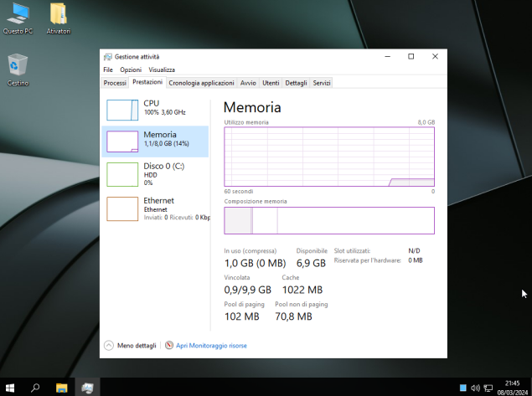Screen dimensions: 532x396
Task: Click the 8,0 GB graph maximum label
Action: click(426, 122)
